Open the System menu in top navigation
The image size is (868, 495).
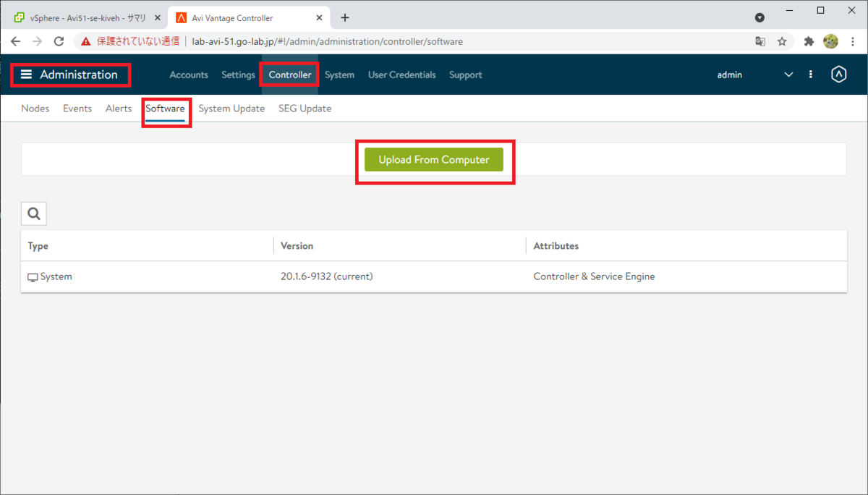[x=339, y=75]
